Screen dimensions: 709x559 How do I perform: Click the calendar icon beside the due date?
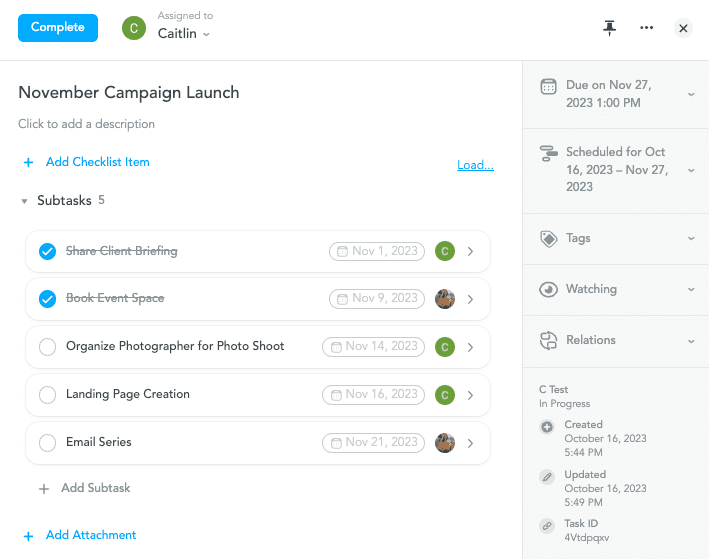pos(548,86)
